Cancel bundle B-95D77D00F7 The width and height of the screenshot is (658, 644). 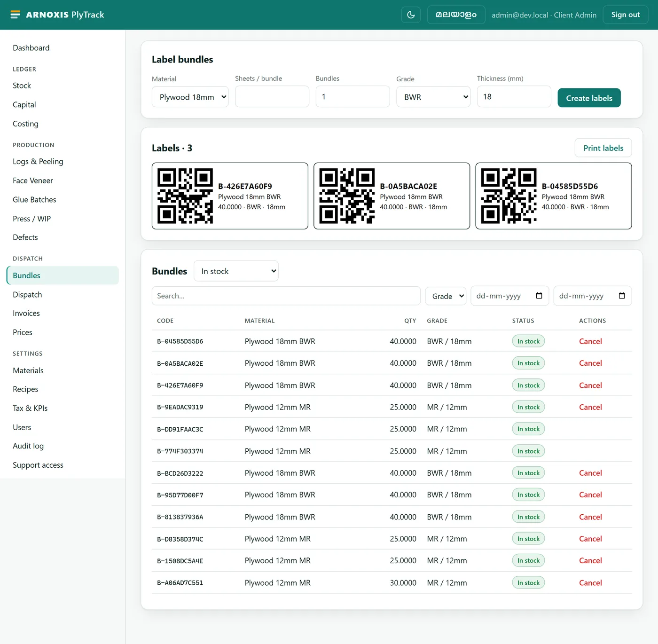pyautogui.click(x=590, y=495)
